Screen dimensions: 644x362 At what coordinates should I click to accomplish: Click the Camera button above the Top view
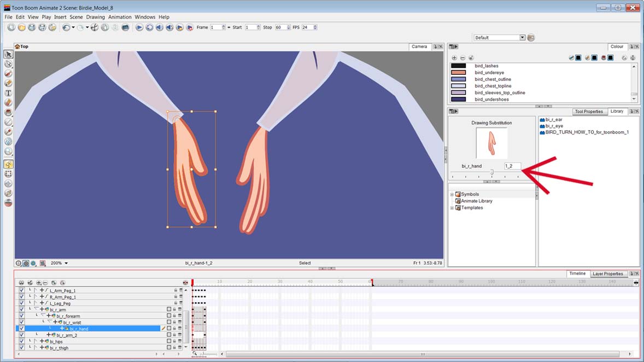pyautogui.click(x=419, y=46)
